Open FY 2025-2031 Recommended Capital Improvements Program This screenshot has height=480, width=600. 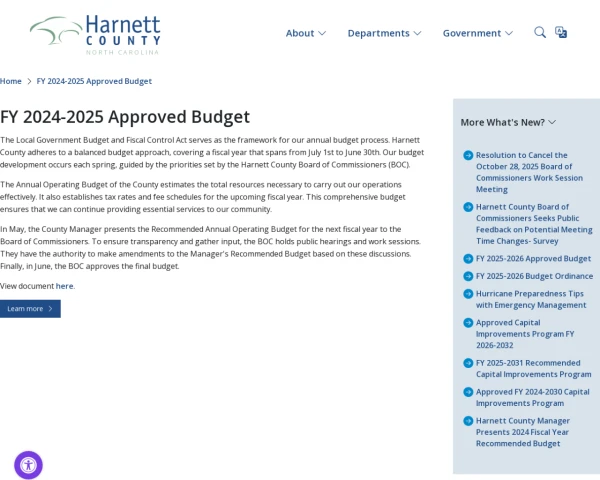pyautogui.click(x=534, y=368)
